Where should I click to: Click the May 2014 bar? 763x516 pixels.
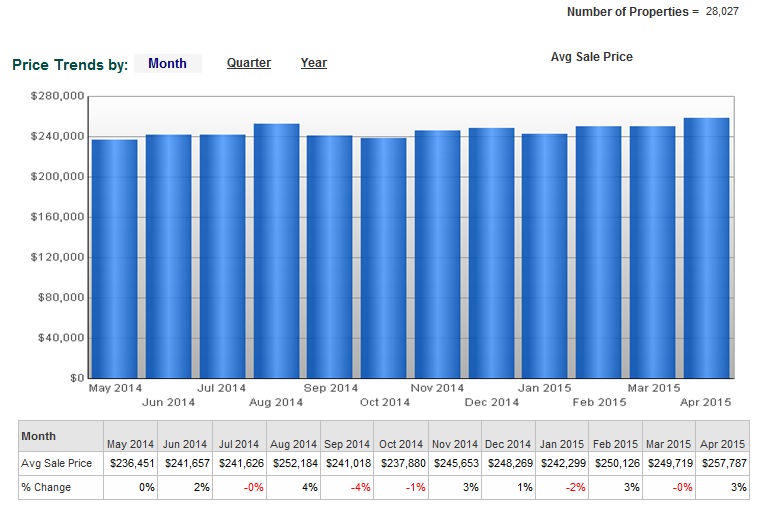click(x=115, y=258)
